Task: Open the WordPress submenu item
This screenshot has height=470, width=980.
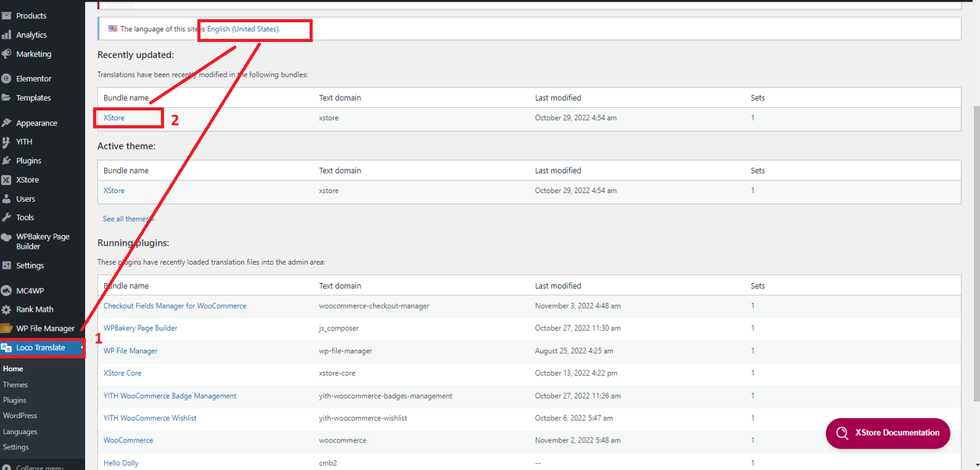Action: (20, 416)
